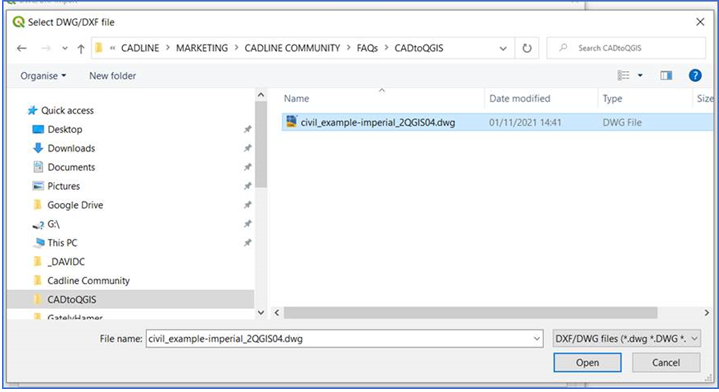This screenshot has height=392, width=719.
Task: Click the Cancel button
Action: pyautogui.click(x=666, y=363)
